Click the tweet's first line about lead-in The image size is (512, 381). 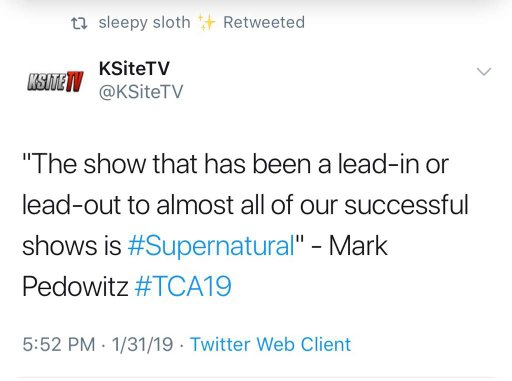(235, 164)
